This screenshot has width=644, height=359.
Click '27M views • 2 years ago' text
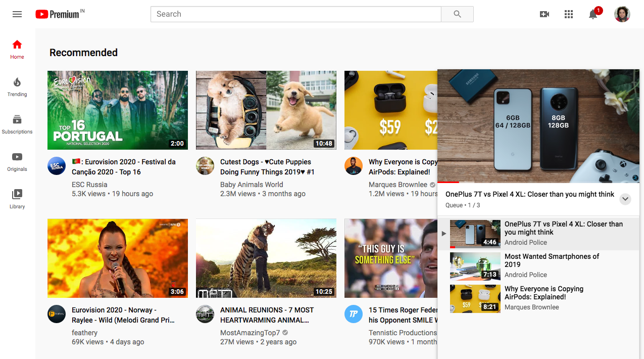[258, 342]
